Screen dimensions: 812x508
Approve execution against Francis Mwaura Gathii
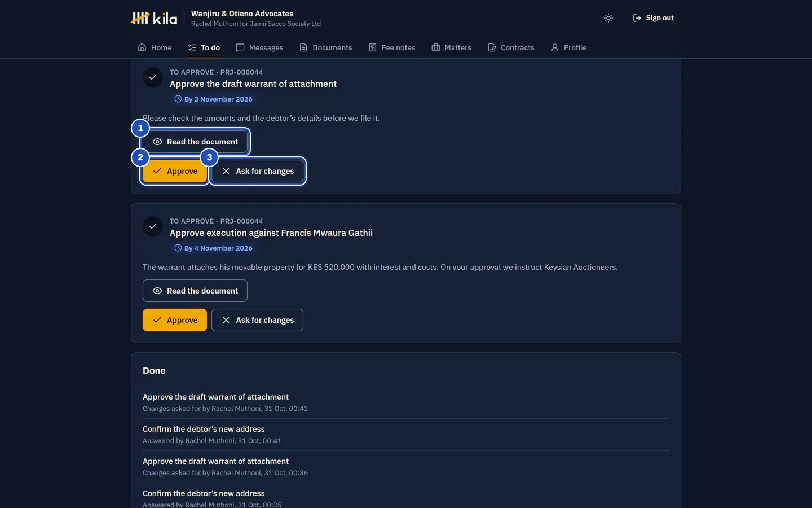[175, 320]
